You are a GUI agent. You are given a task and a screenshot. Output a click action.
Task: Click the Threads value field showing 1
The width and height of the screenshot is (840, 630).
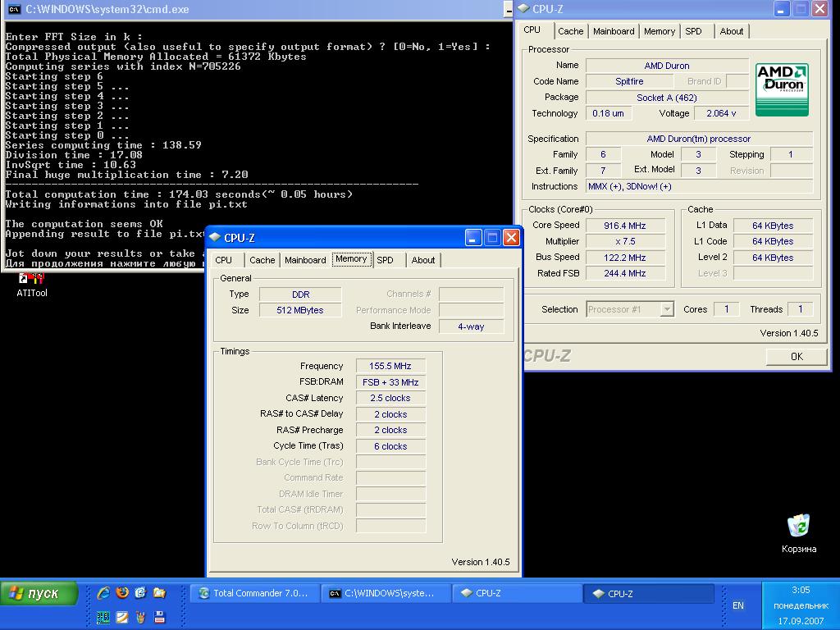(801, 309)
